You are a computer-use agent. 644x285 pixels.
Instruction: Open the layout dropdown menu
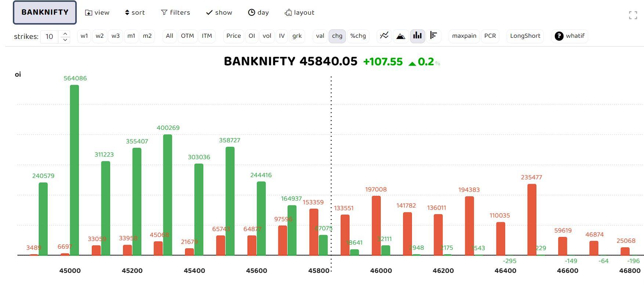(x=300, y=12)
